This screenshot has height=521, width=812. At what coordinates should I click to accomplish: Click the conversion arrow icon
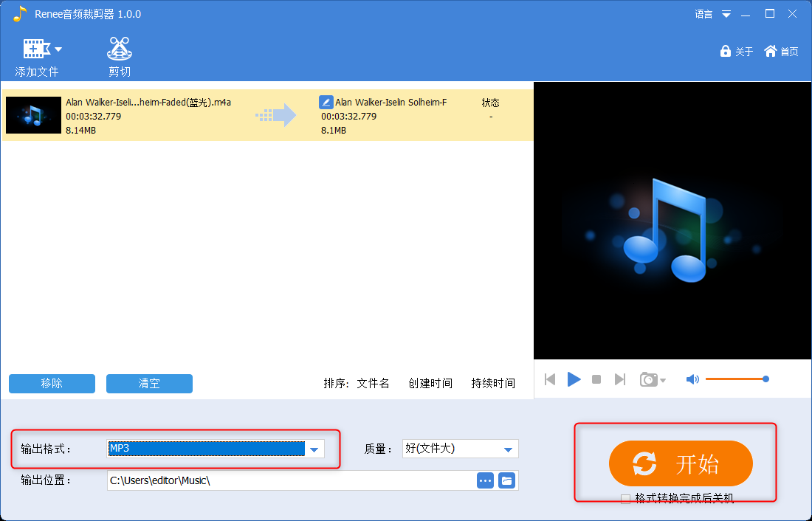(x=276, y=115)
